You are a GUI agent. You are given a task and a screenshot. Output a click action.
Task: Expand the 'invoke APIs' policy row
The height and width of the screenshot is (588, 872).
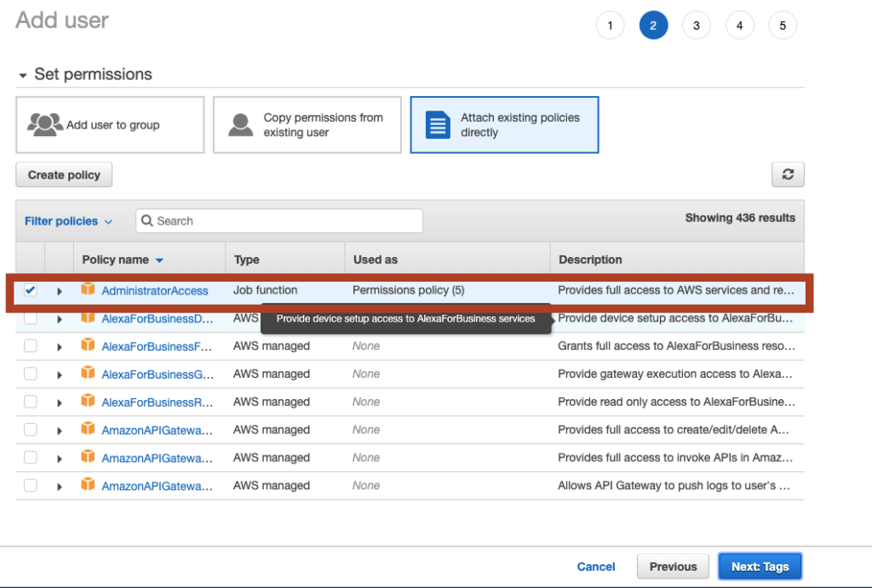tap(60, 459)
